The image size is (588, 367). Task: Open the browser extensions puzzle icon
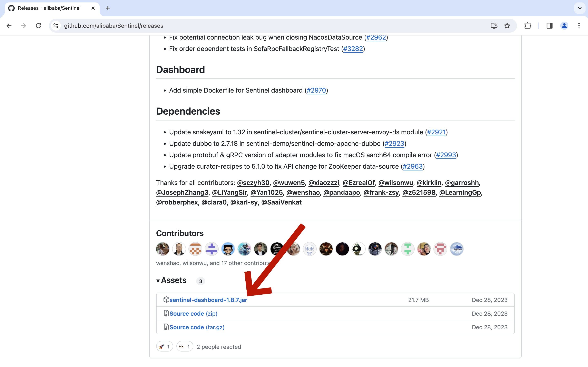click(528, 26)
